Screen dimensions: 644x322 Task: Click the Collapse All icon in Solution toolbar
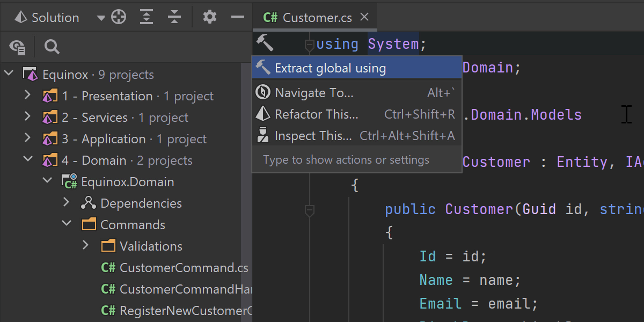[174, 17]
